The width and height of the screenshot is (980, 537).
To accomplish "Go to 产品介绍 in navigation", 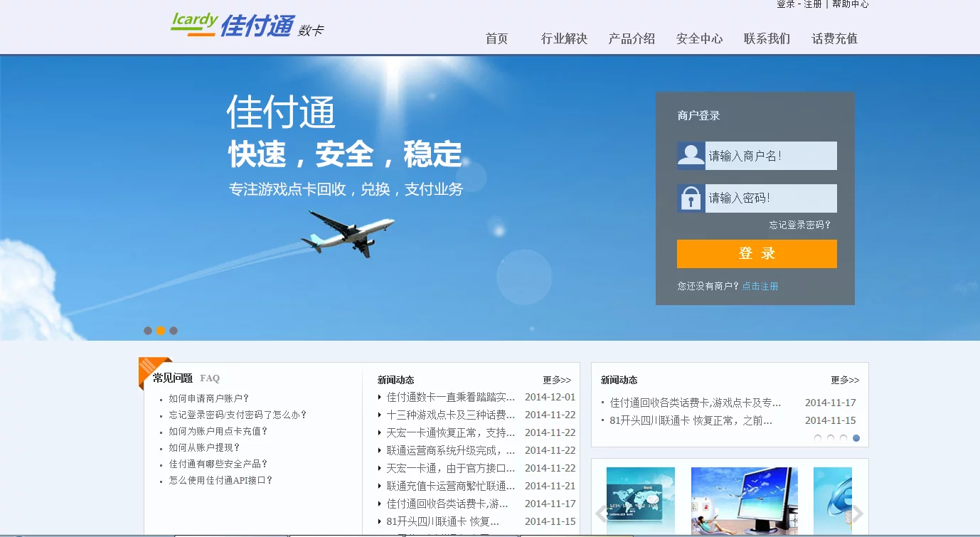I will pyautogui.click(x=632, y=38).
